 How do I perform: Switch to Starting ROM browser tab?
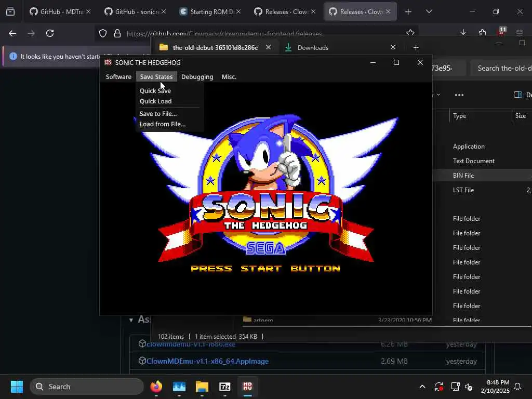[207, 11]
